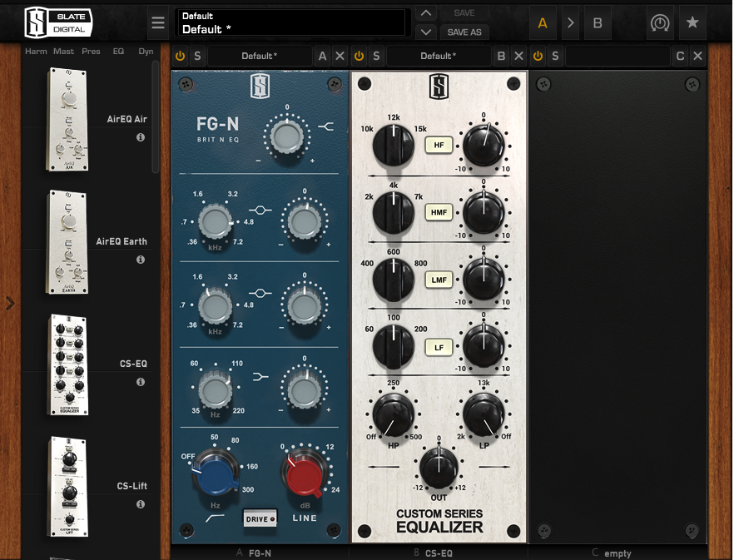The image size is (734, 560).
Task: Expand the collapsed left side panel arrow
Action: coord(10,304)
